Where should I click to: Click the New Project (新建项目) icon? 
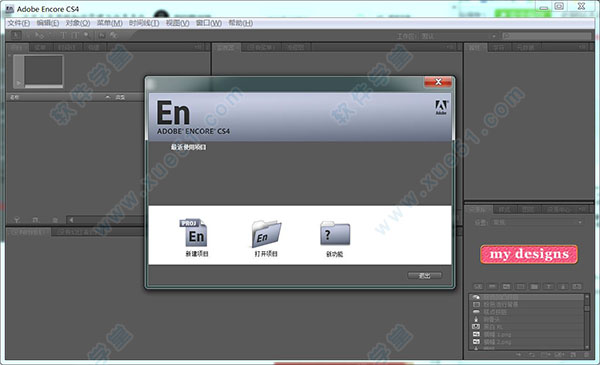pyautogui.click(x=194, y=233)
